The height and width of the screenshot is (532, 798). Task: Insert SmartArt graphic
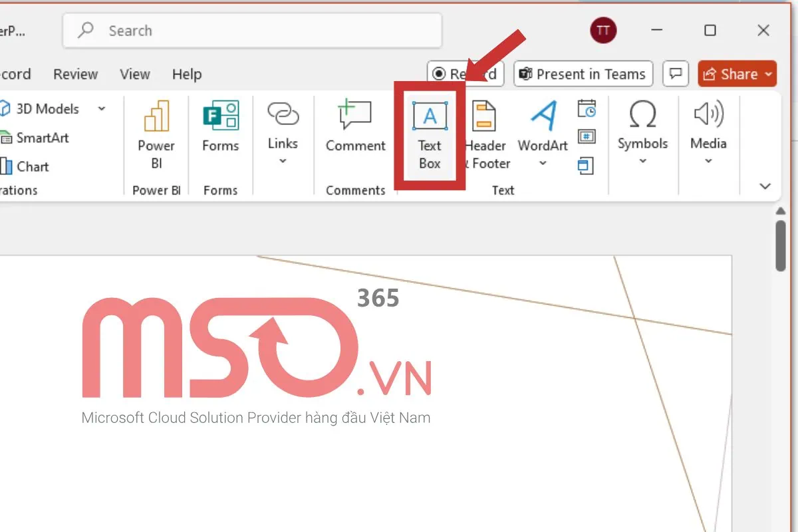pyautogui.click(x=35, y=138)
